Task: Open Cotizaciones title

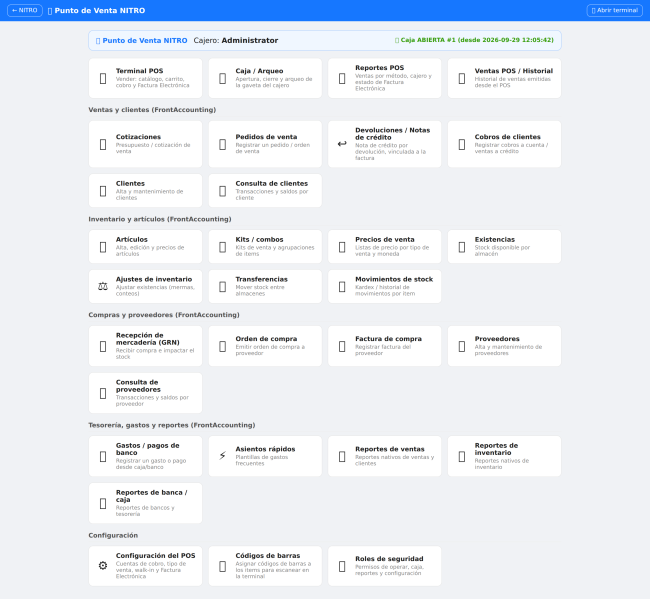Action: [x=138, y=137]
